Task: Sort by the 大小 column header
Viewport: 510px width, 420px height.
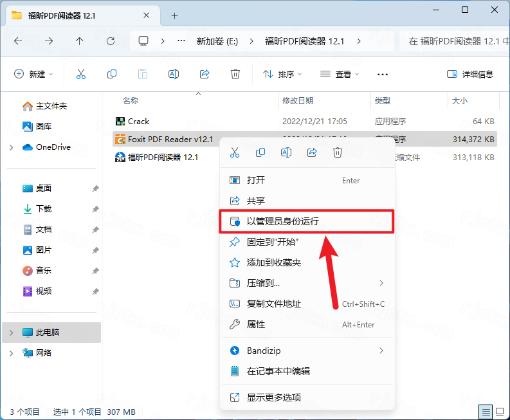Action: [460, 101]
